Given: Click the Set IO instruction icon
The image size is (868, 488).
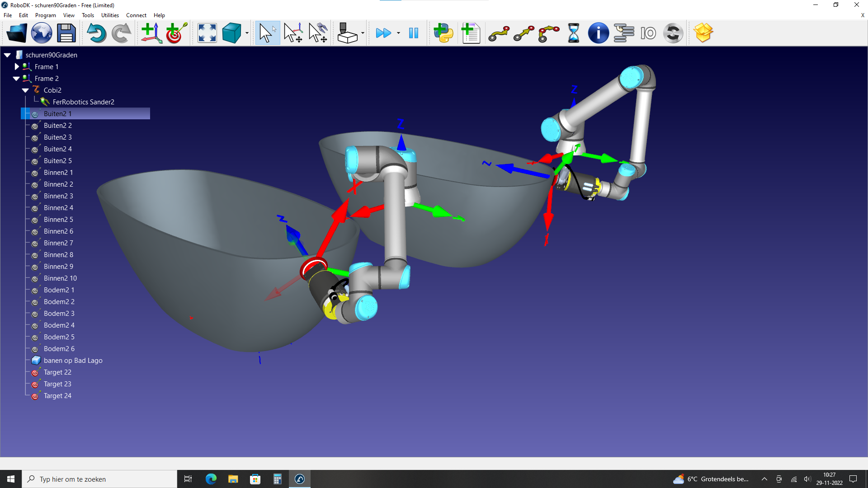Looking at the screenshot, I should 648,33.
